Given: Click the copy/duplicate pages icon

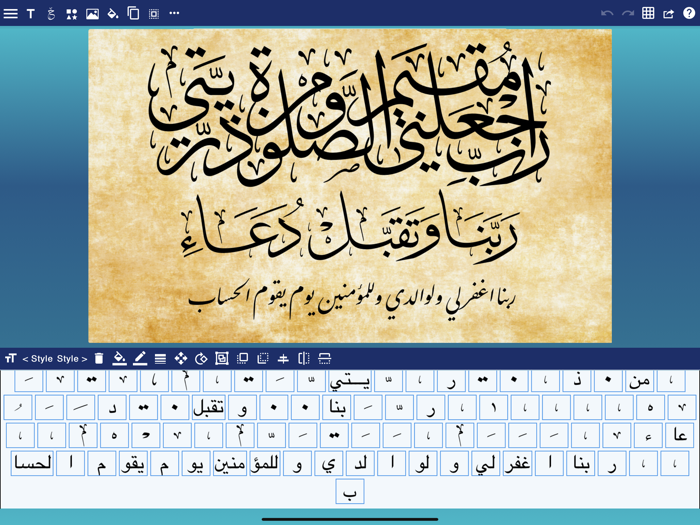Looking at the screenshot, I should [x=133, y=13].
